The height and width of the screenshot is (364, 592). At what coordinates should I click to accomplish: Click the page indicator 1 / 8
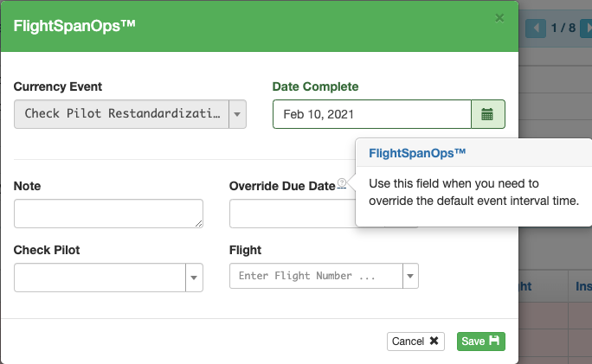coord(563,28)
